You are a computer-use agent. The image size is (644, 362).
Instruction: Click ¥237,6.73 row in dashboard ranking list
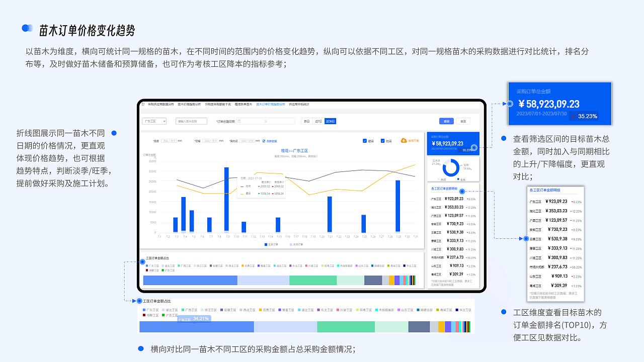coord(453,257)
